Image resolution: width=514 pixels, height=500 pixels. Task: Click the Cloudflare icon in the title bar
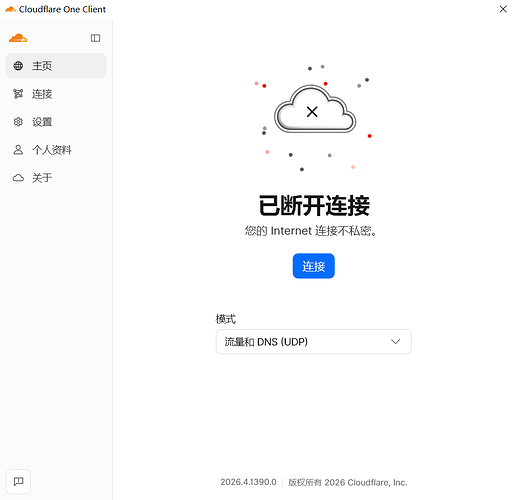[10, 9]
